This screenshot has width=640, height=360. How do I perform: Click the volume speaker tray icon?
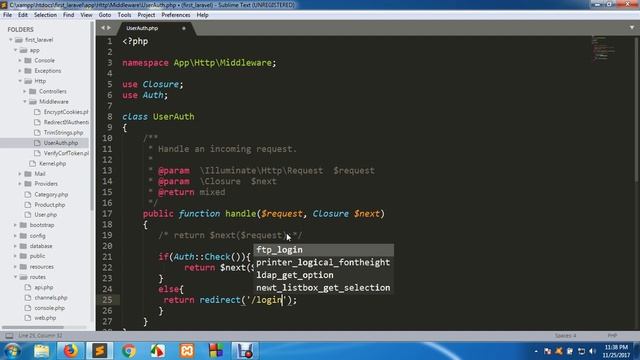pyautogui.click(x=592, y=351)
